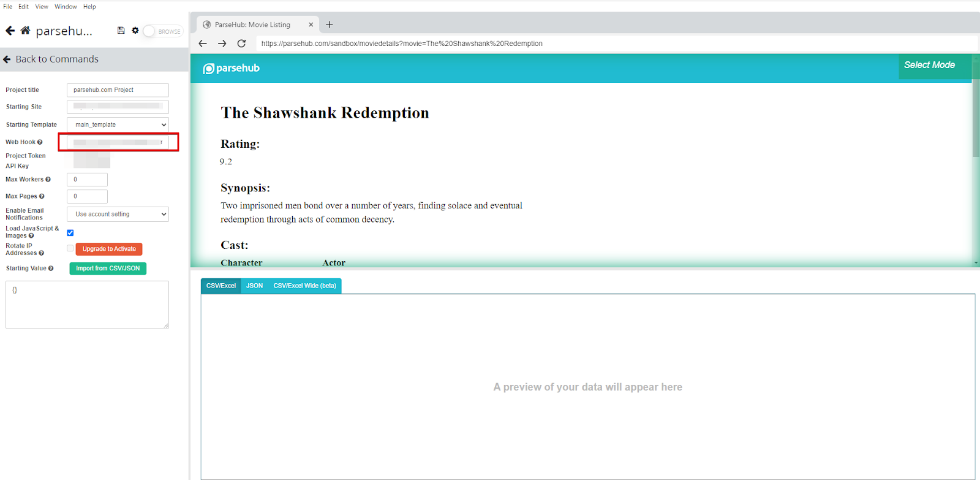Open the Starting Template dropdown
The image size is (980, 480).
point(118,124)
